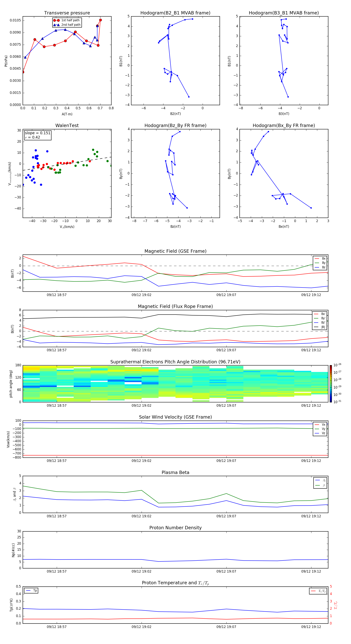Click the B3(nT) x-axis label
351x644 pixels.
pyautogui.click(x=284, y=114)
